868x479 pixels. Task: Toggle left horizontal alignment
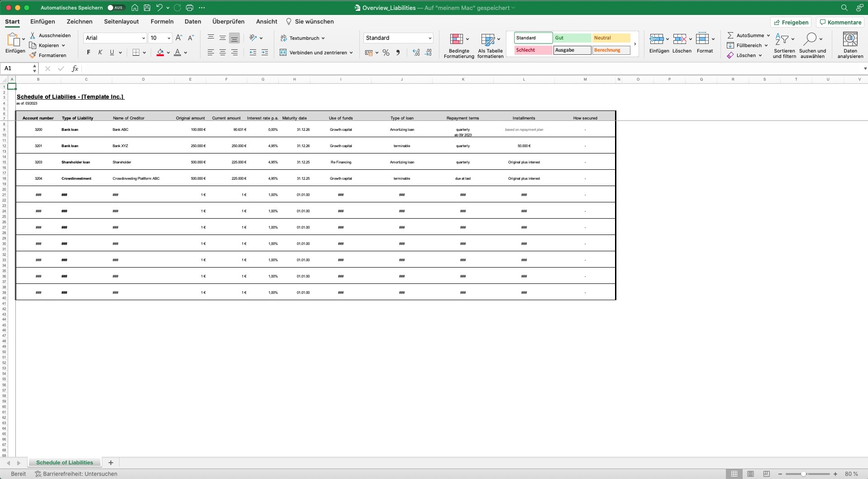211,53
